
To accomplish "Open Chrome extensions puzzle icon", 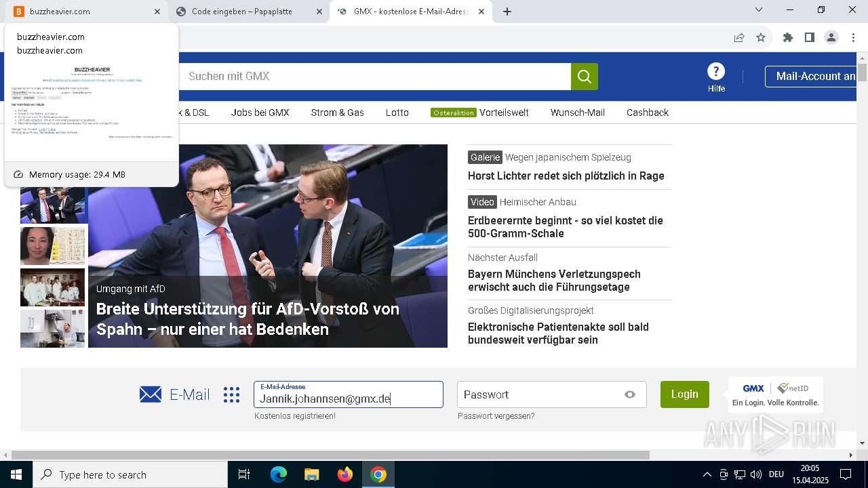I will [788, 38].
